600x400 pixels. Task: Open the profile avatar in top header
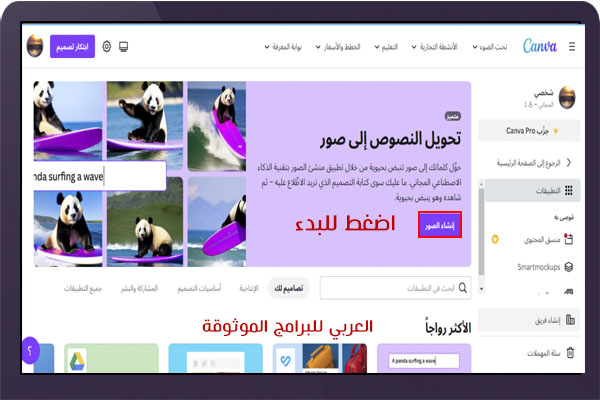point(35,46)
